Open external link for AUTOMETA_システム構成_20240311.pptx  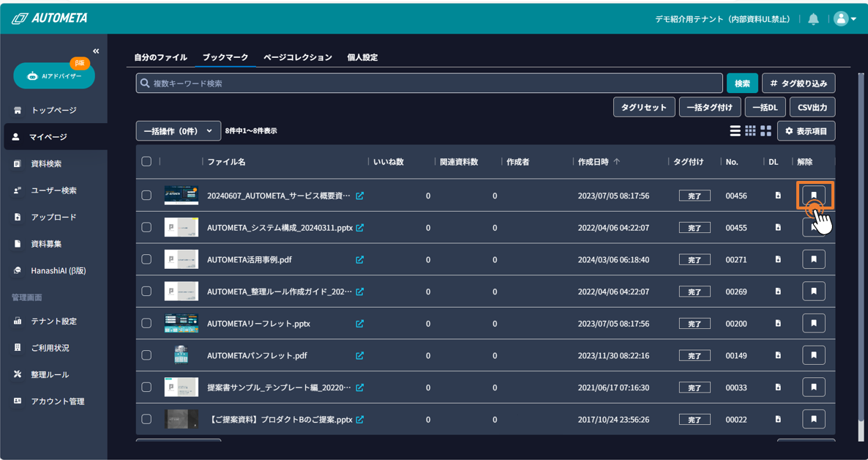pyautogui.click(x=360, y=228)
